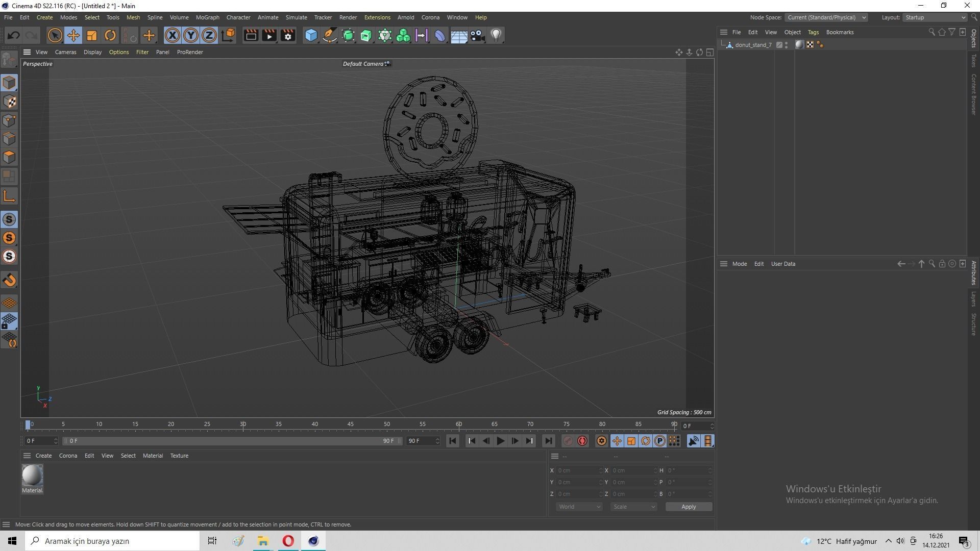Open Windows Start menu
The height and width of the screenshot is (551, 980).
(x=12, y=541)
